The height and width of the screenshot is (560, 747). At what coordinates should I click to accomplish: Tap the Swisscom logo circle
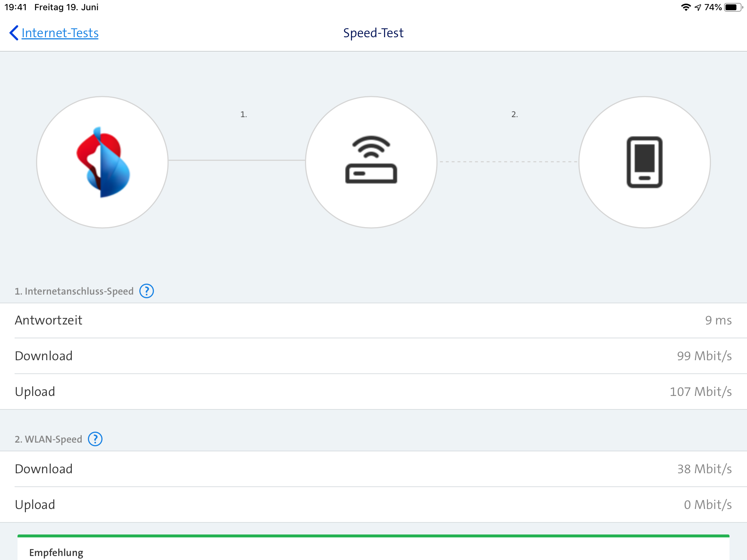[102, 162]
